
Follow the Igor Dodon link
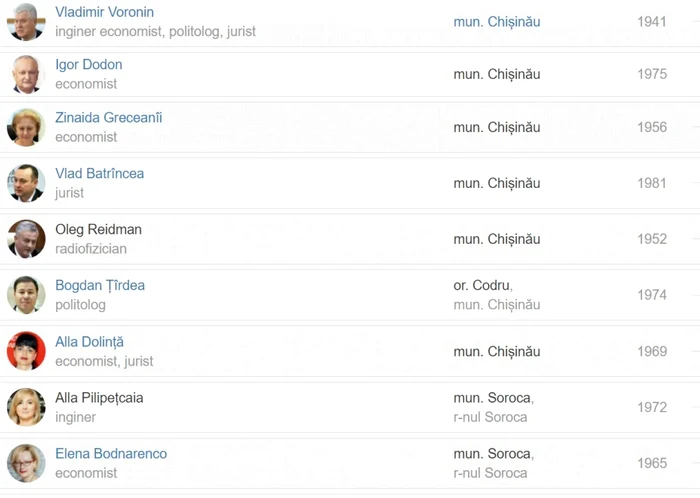click(x=89, y=65)
